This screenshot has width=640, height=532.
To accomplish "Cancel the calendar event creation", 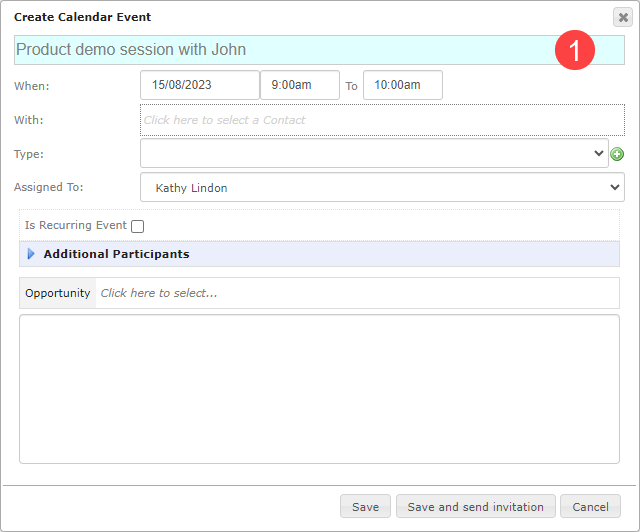I will [x=590, y=506].
